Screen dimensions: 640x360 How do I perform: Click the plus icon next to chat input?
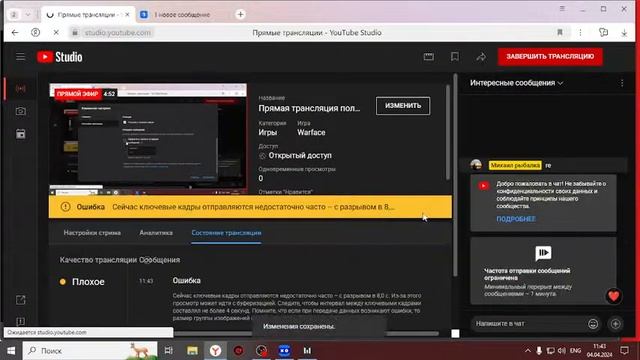pos(616,324)
